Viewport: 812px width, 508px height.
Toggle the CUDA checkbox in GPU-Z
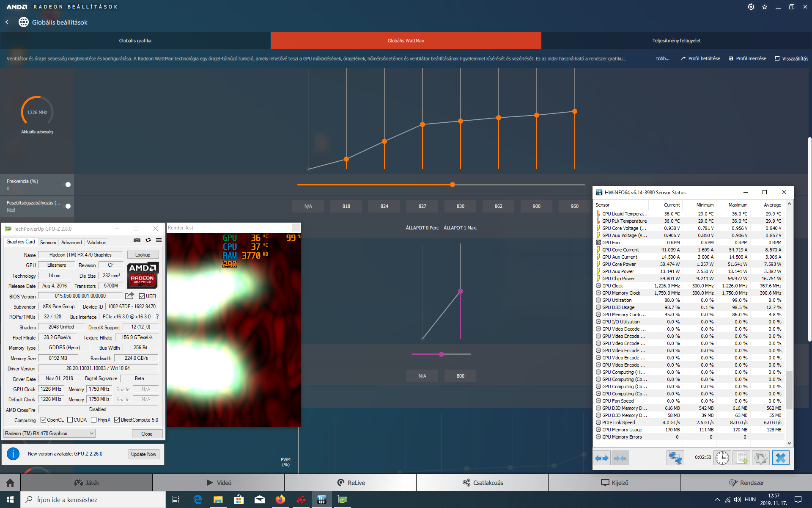pos(70,420)
